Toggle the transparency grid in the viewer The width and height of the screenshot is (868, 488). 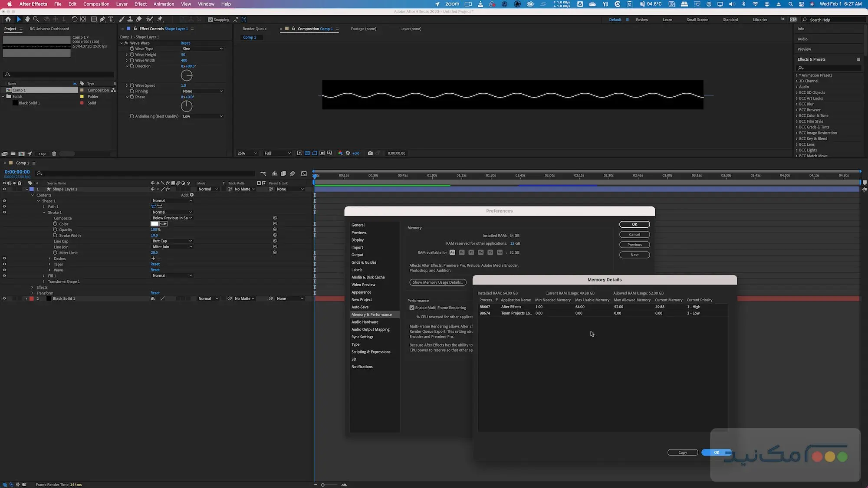(307, 153)
